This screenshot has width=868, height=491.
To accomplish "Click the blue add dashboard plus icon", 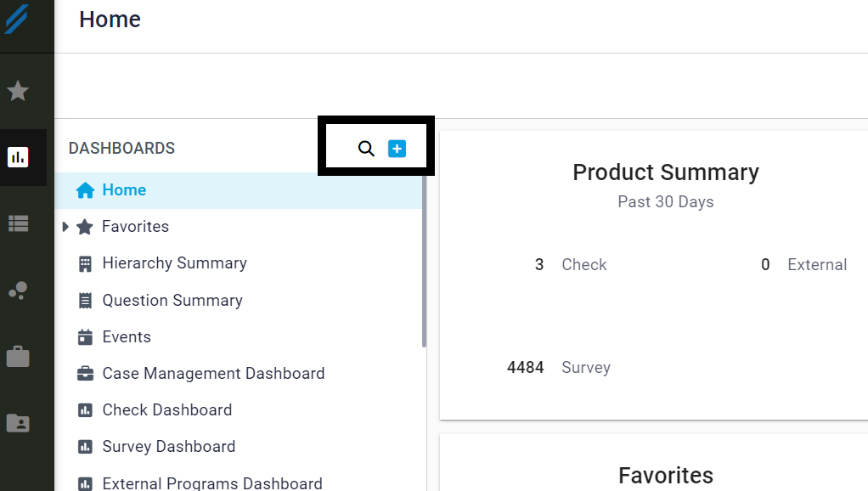I will (x=397, y=149).
